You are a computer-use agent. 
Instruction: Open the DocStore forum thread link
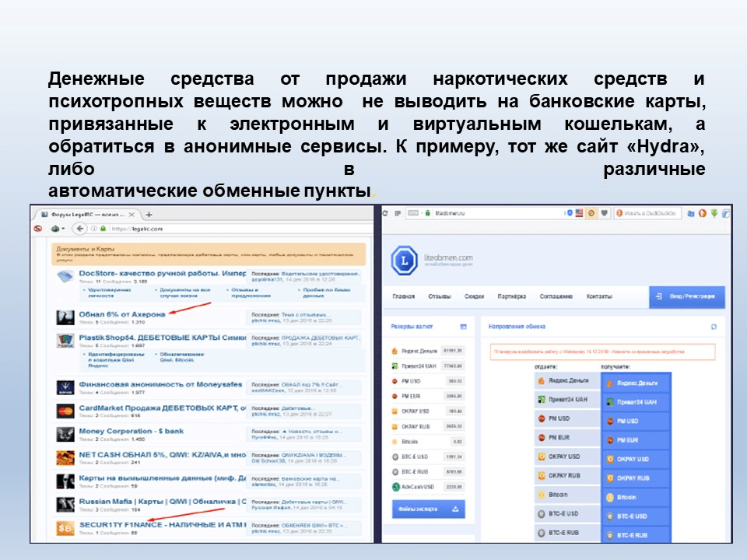click(162, 273)
